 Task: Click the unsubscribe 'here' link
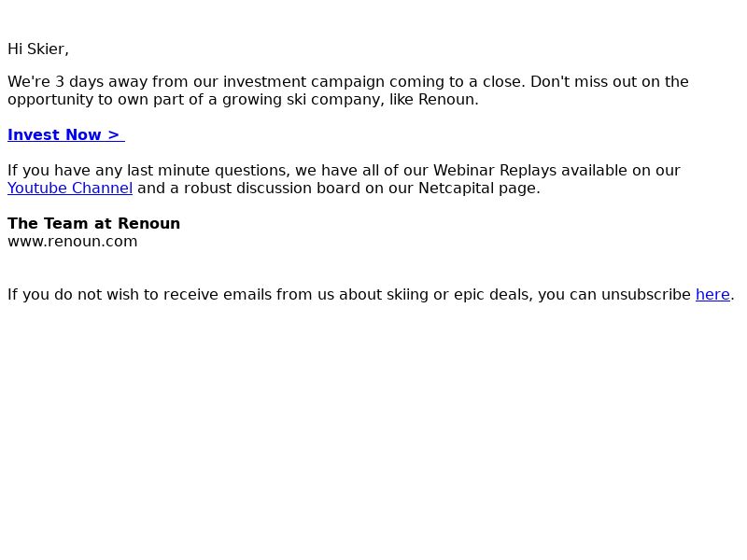[712, 294]
